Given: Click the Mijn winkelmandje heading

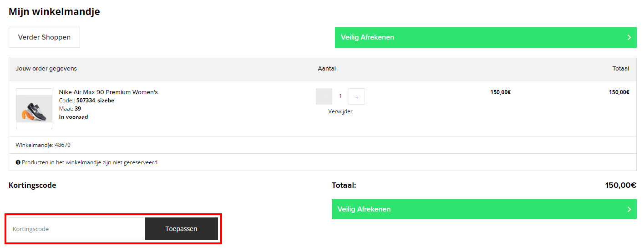Looking at the screenshot, I should (54, 12).
